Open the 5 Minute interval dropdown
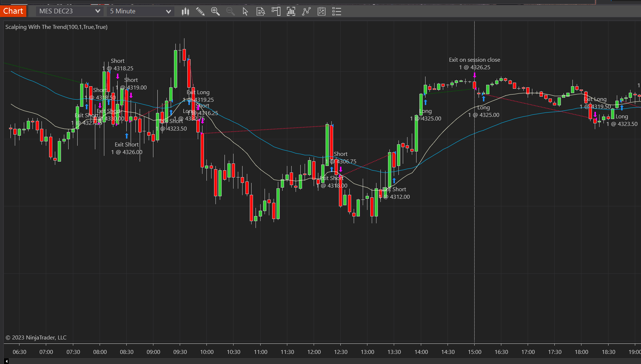 [x=140, y=11]
